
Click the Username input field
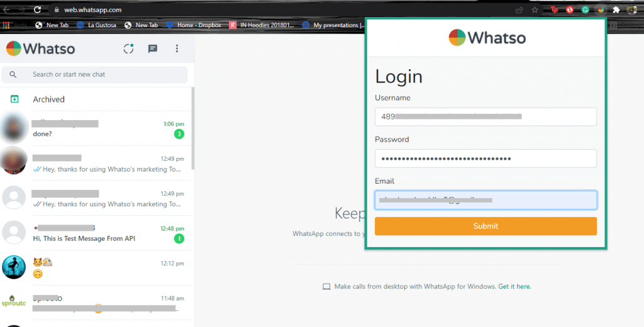(x=486, y=117)
